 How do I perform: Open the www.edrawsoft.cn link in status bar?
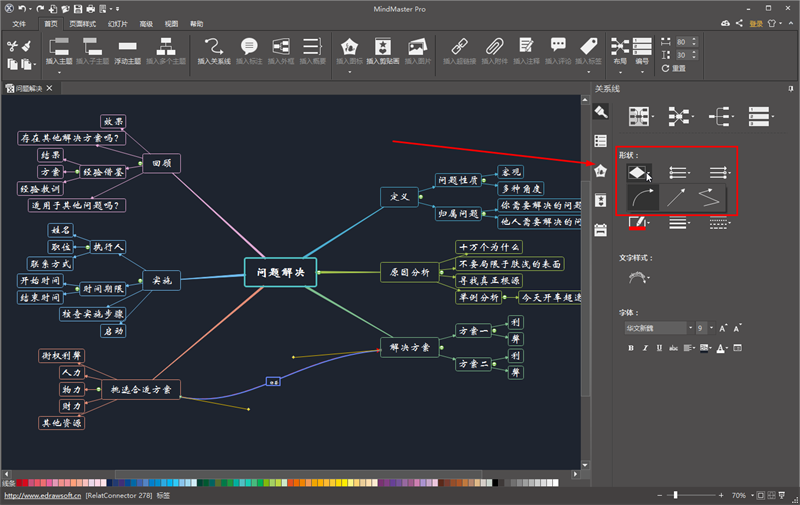(40, 495)
